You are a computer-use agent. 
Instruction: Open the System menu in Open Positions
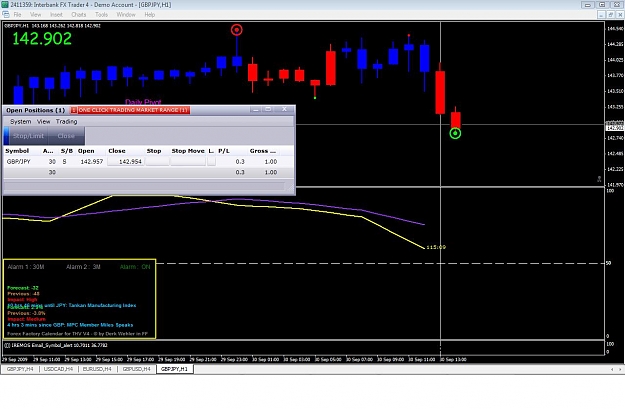point(20,122)
